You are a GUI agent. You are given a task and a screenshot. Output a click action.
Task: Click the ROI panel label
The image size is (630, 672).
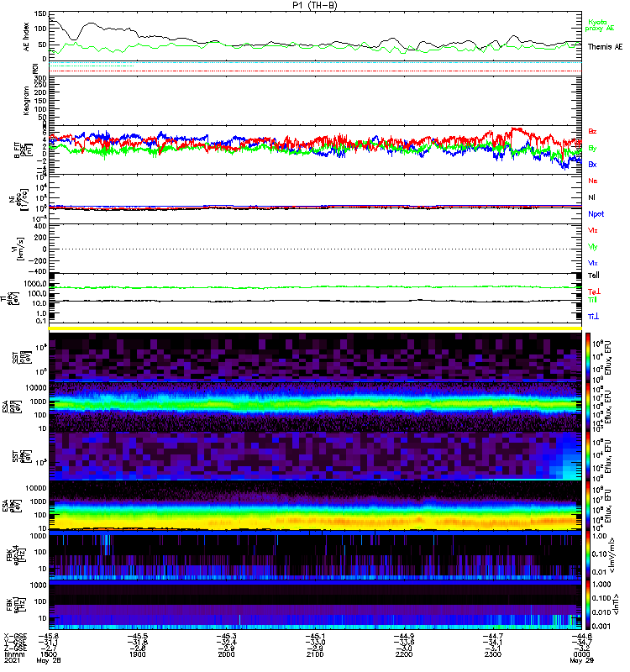35,69
